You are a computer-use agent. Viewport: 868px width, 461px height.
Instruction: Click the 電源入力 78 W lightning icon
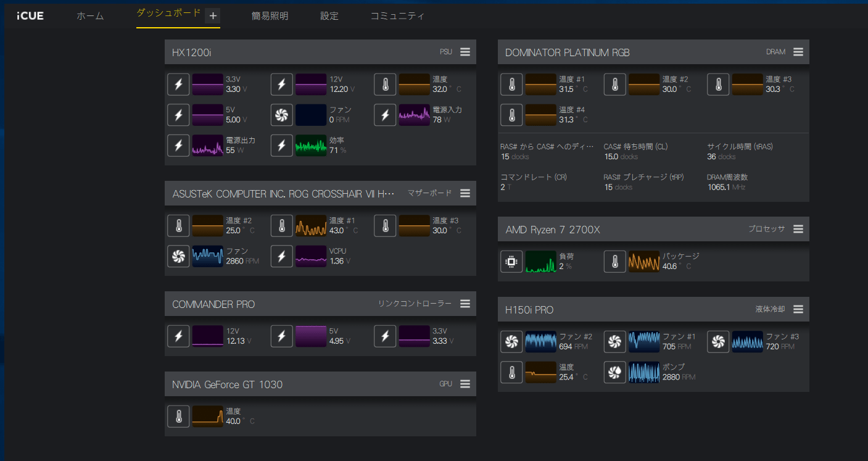pyautogui.click(x=385, y=115)
